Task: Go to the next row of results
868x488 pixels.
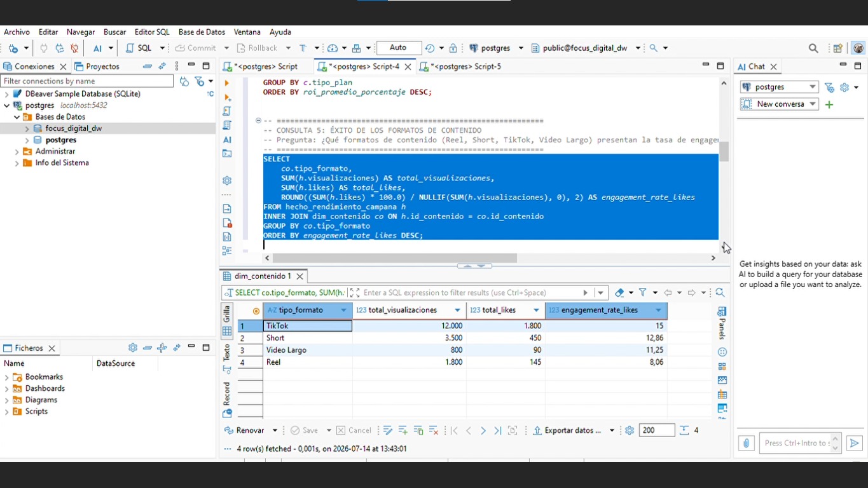Action: coord(483,431)
